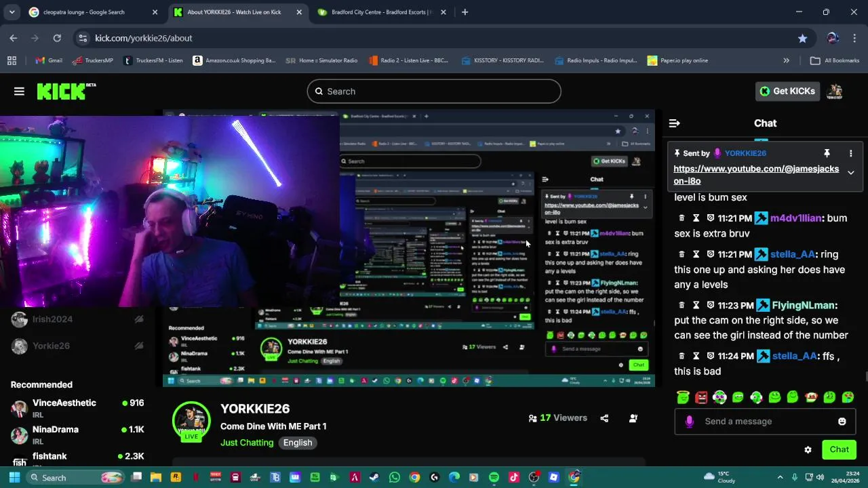Open the All Bookmarks folder
This screenshot has height=488, width=868.
click(x=835, y=60)
